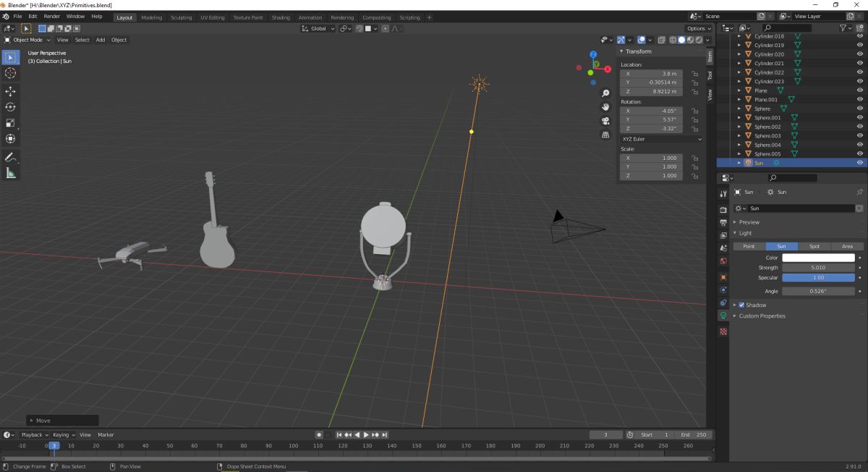Select the Select Box tool
Screen dimensions: 868x472
click(x=11, y=57)
